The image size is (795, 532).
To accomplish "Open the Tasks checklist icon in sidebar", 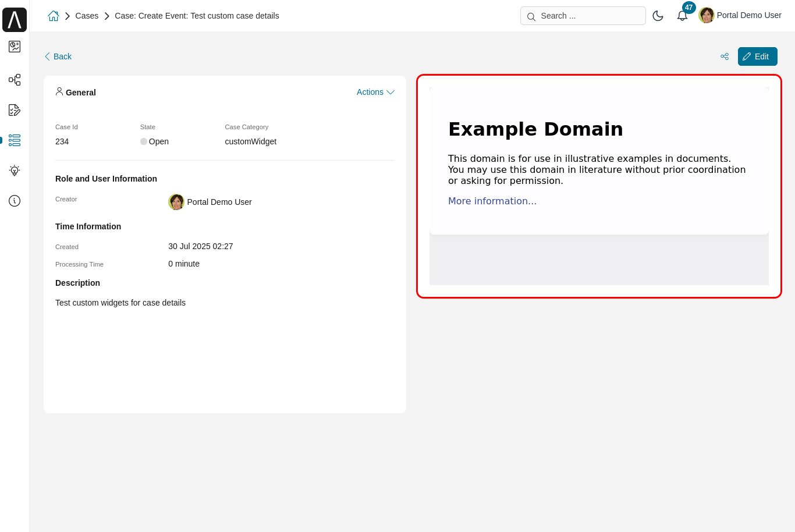I will pos(15,110).
